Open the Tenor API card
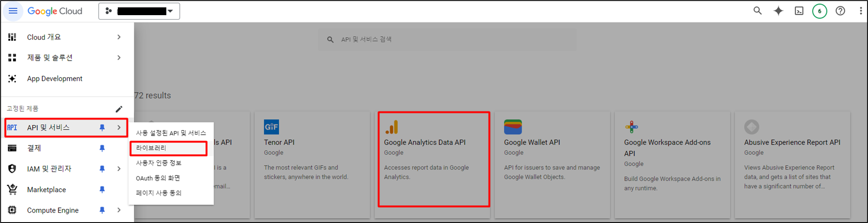Image resolution: width=868 pixels, height=223 pixels. coord(312,165)
